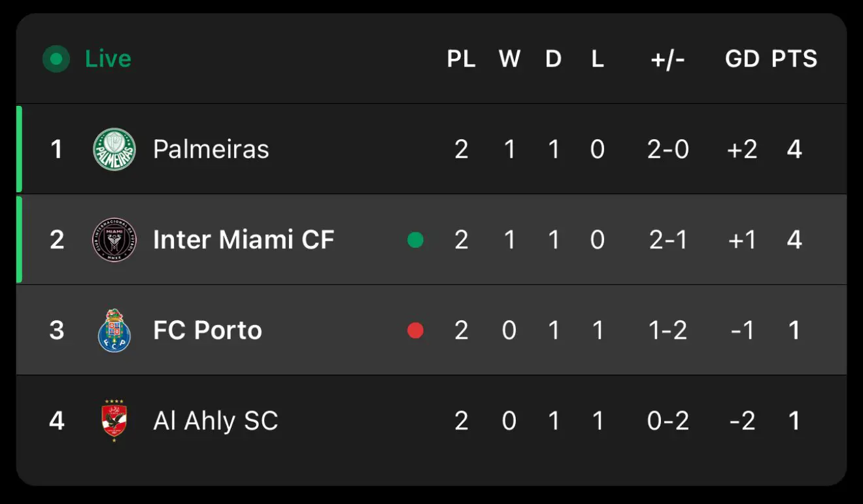
Task: Click the Live label text
Action: tap(108, 59)
